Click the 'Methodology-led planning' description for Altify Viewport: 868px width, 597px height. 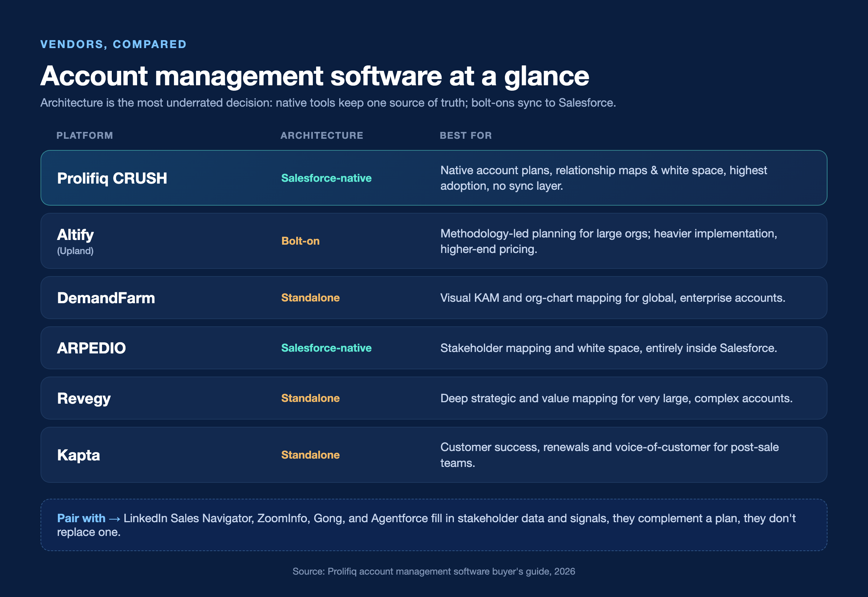pos(609,241)
